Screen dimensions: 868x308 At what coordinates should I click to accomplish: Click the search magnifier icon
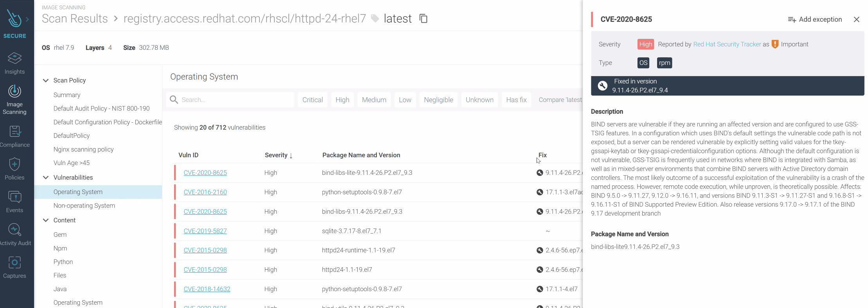click(174, 100)
